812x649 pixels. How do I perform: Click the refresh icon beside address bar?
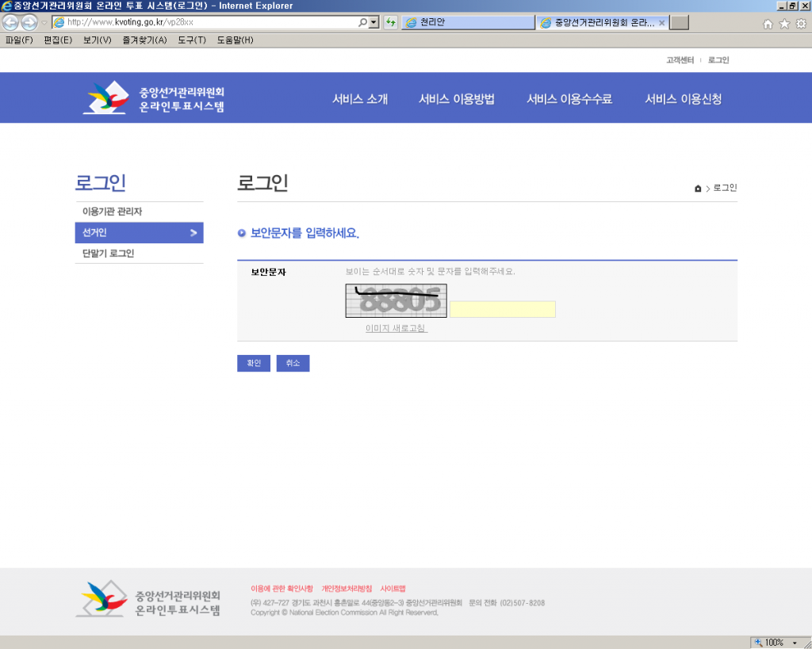pyautogui.click(x=391, y=22)
